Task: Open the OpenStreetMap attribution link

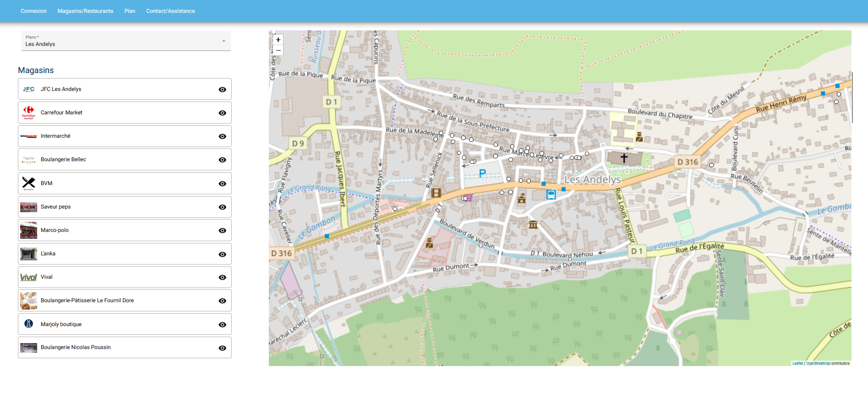Action: point(818,363)
